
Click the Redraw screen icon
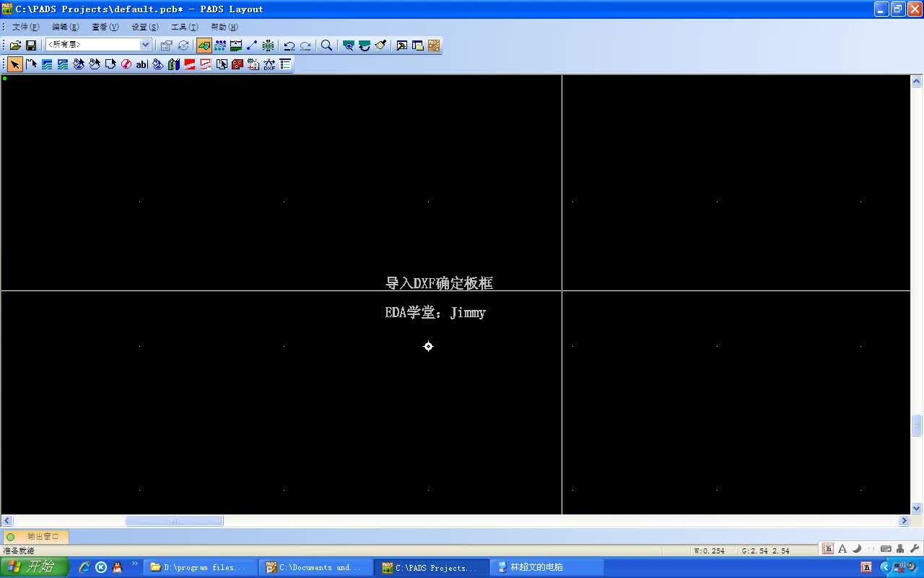point(365,46)
